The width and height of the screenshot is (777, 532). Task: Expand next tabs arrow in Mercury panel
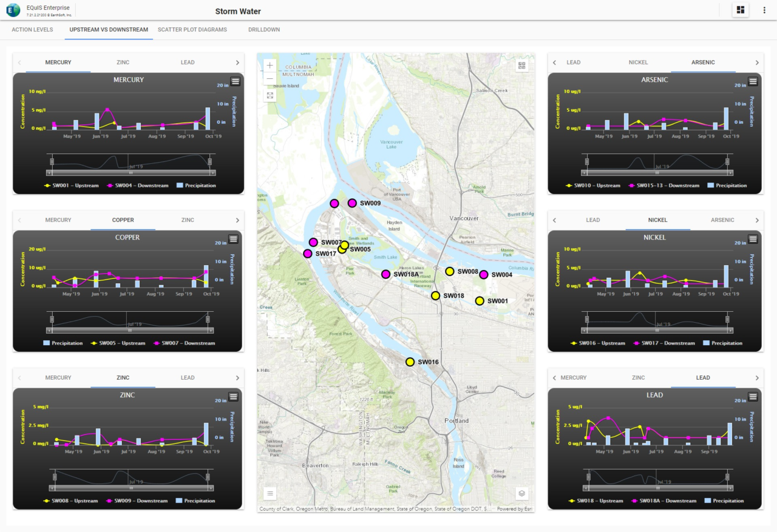click(237, 62)
